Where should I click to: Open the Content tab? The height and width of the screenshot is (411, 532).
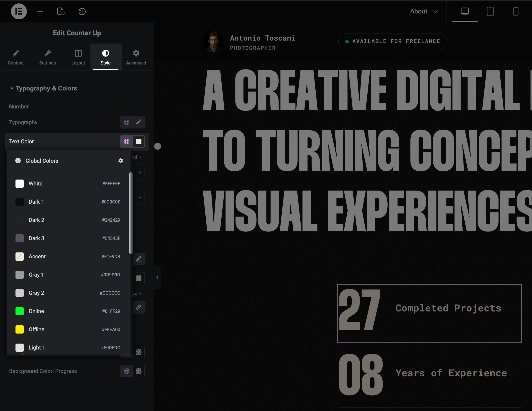pos(15,57)
